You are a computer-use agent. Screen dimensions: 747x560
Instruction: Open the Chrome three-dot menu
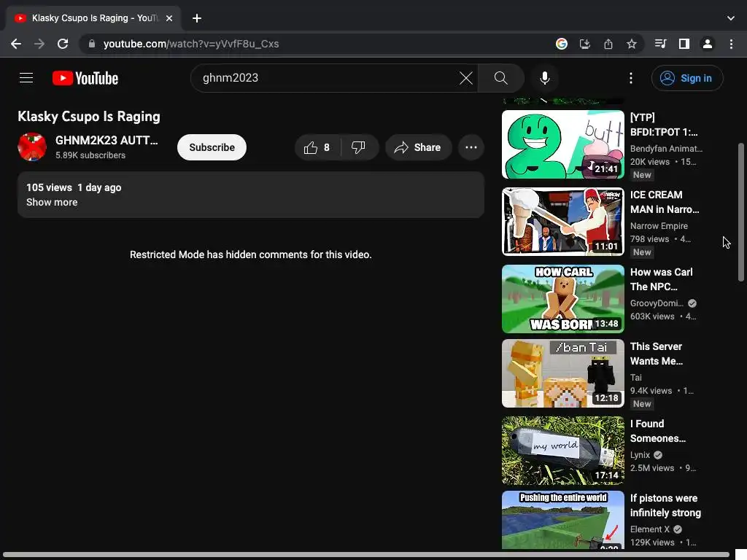pyautogui.click(x=731, y=44)
